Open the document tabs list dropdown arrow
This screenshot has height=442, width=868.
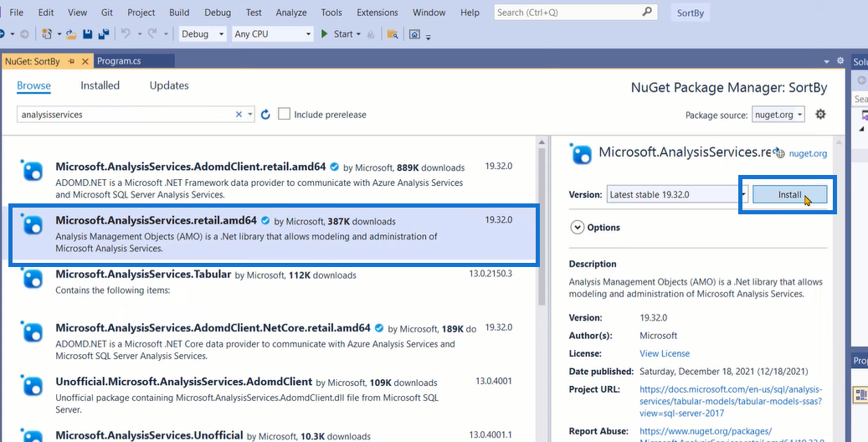(x=826, y=61)
